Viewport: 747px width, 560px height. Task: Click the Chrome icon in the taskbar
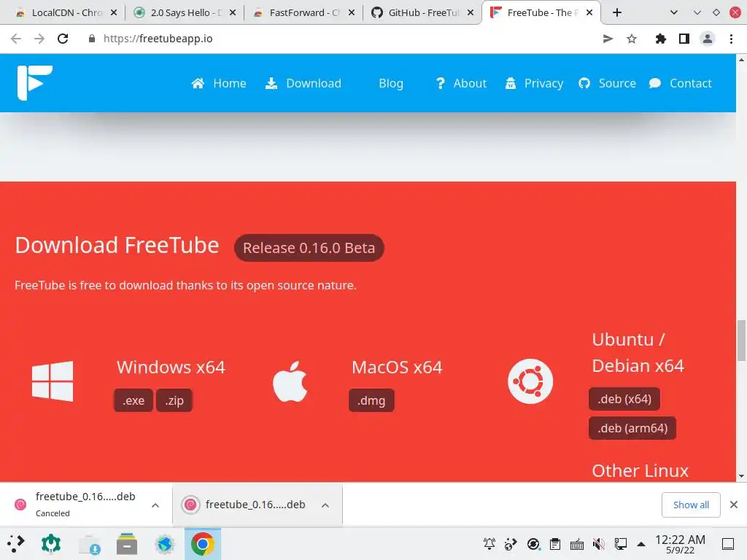pyautogui.click(x=203, y=544)
